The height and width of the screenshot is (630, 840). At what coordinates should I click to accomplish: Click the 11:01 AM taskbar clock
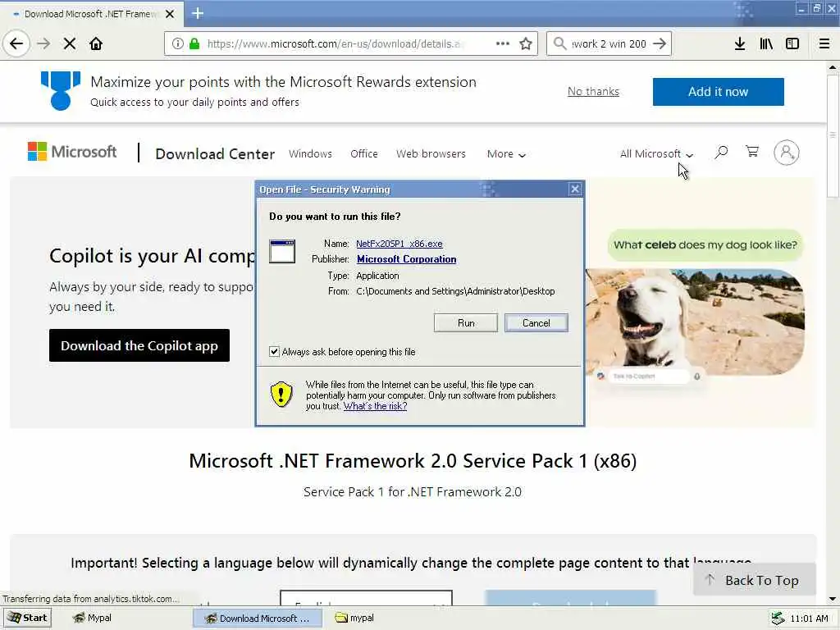coord(809,619)
